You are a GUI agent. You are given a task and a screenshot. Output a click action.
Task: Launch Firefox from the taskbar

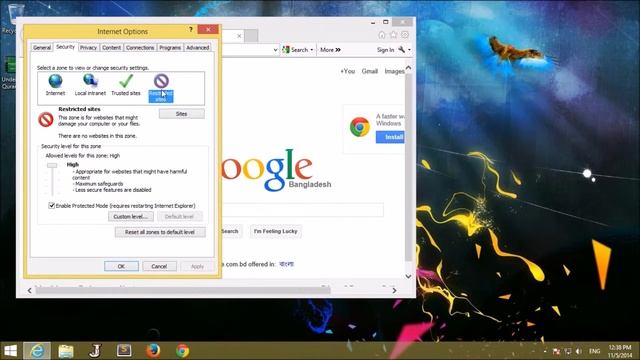153,351
